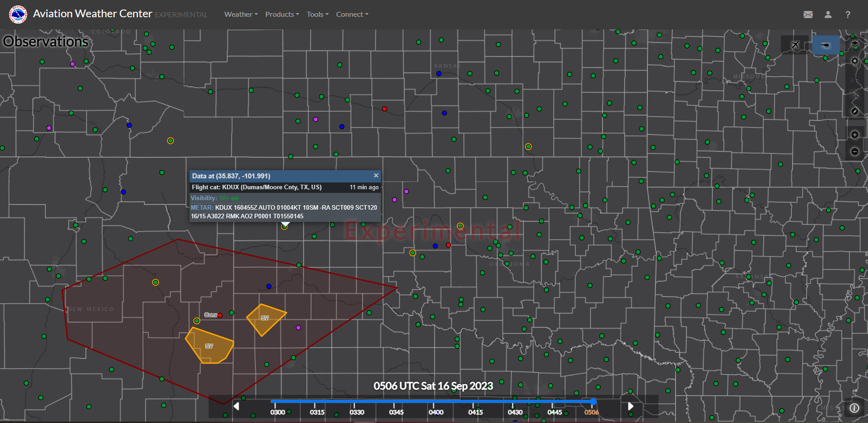Open the info button at bottom right
868x423 pixels.
pos(854,408)
